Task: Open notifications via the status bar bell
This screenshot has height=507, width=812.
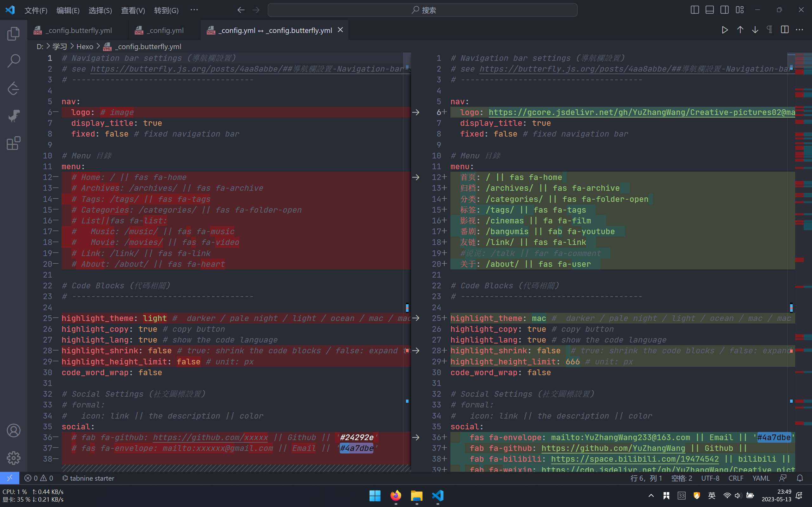Action: (800, 478)
